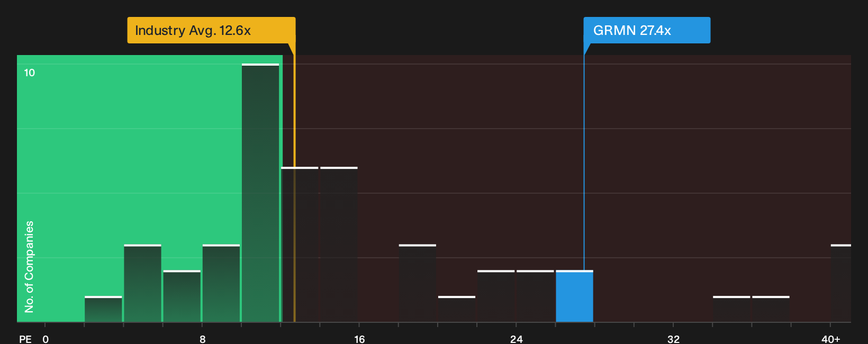Click the '16' x-axis tick label

point(359,339)
